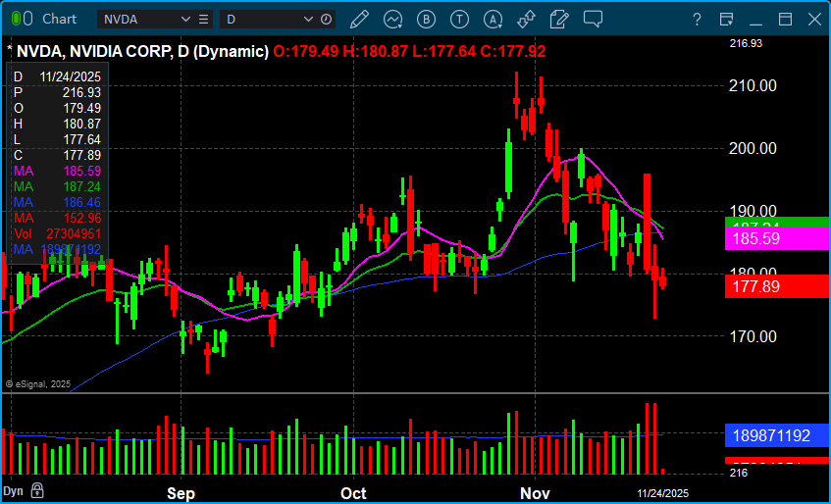Click the 216 volume scale value
831x504 pixels.
(x=738, y=473)
